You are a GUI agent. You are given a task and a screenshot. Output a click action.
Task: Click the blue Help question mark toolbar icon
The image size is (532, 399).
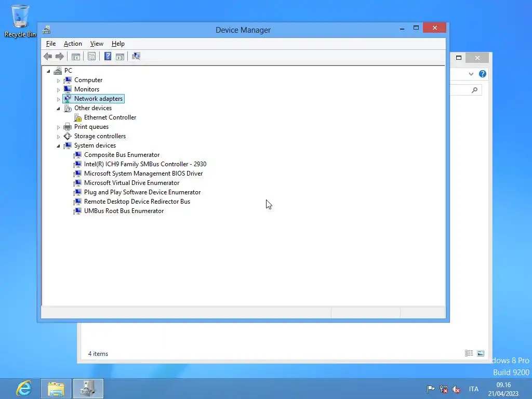coord(108,56)
